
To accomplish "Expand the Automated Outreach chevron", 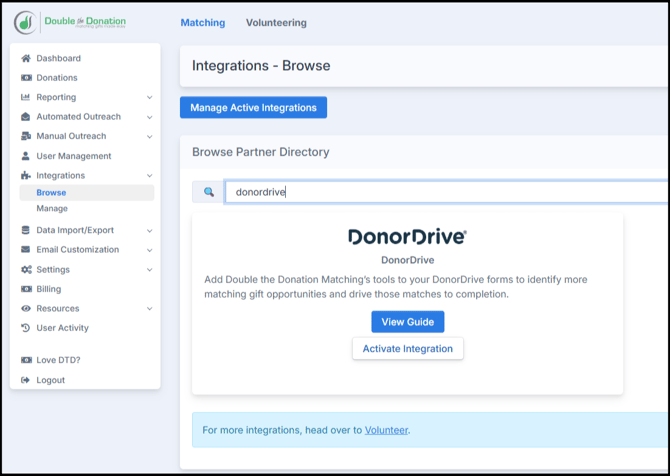I will click(149, 117).
